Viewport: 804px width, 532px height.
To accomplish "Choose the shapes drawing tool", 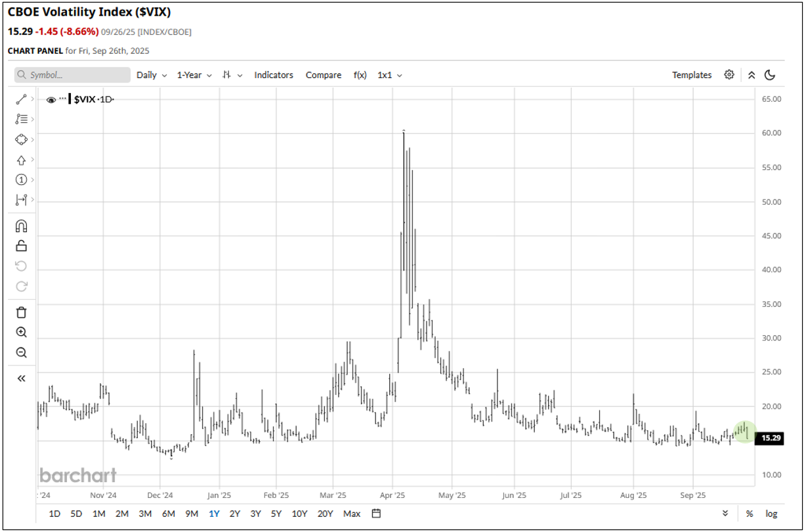I will click(20, 140).
